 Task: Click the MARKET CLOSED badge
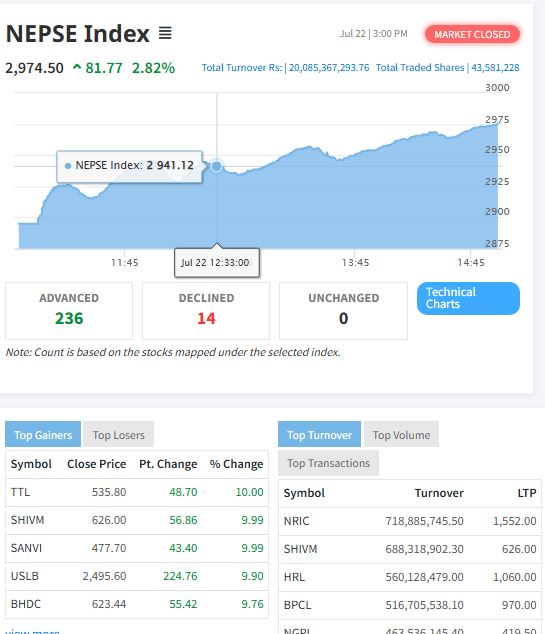click(472, 34)
